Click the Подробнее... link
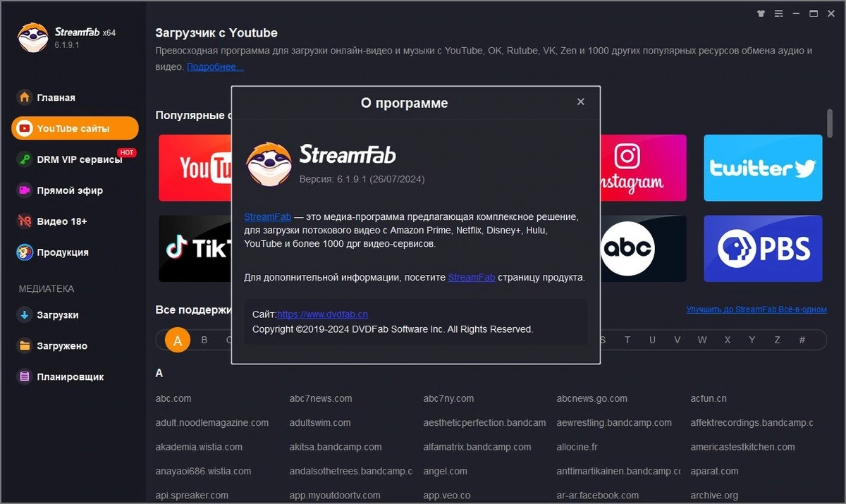The width and height of the screenshot is (846, 504). tap(216, 67)
